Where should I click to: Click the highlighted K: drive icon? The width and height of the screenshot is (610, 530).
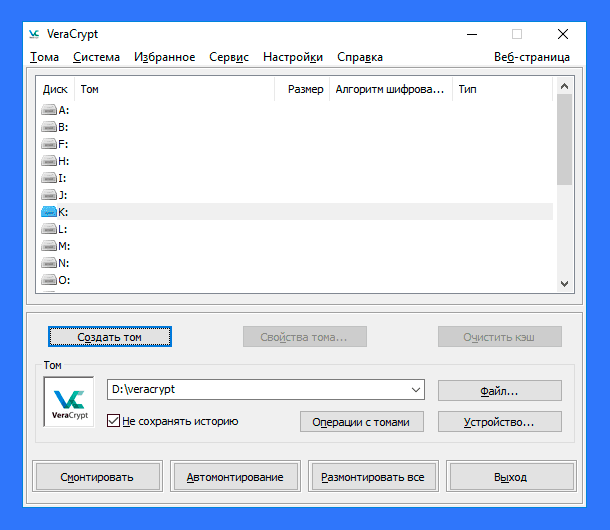49,212
